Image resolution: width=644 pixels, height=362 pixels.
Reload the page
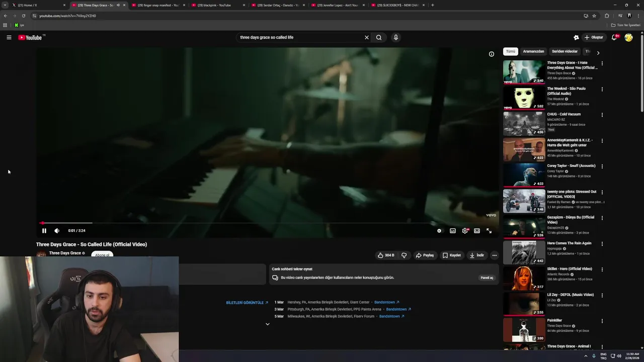(23, 16)
